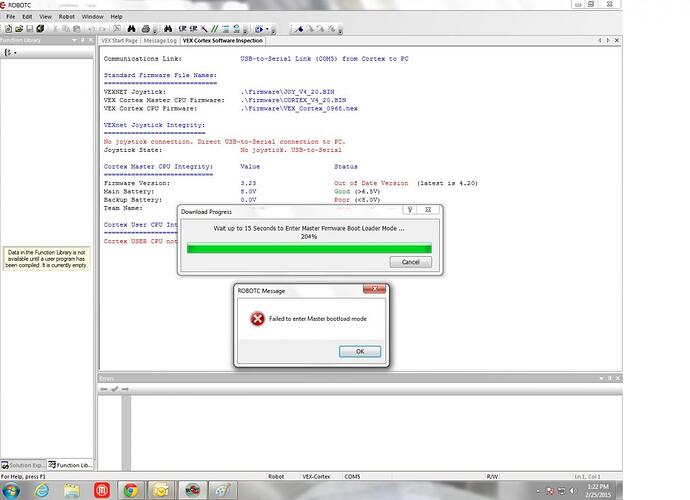The image size is (690, 500).
Task: Open Internet Explorer from the taskbar
Action: coord(42,490)
